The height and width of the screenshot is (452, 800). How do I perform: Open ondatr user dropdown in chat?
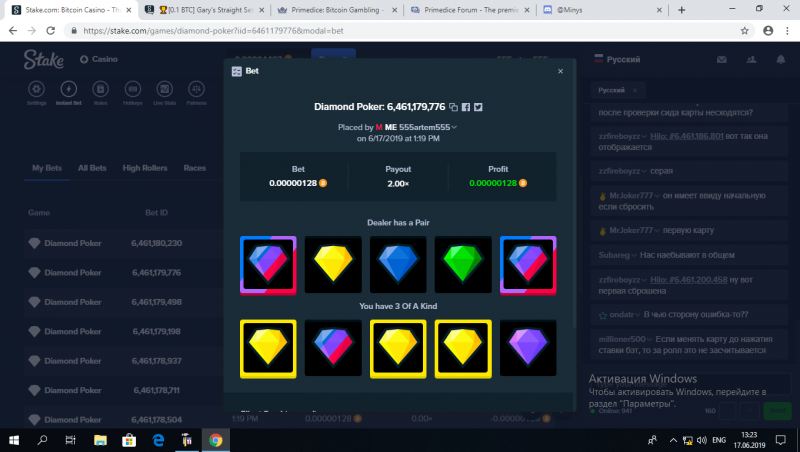pos(624,315)
